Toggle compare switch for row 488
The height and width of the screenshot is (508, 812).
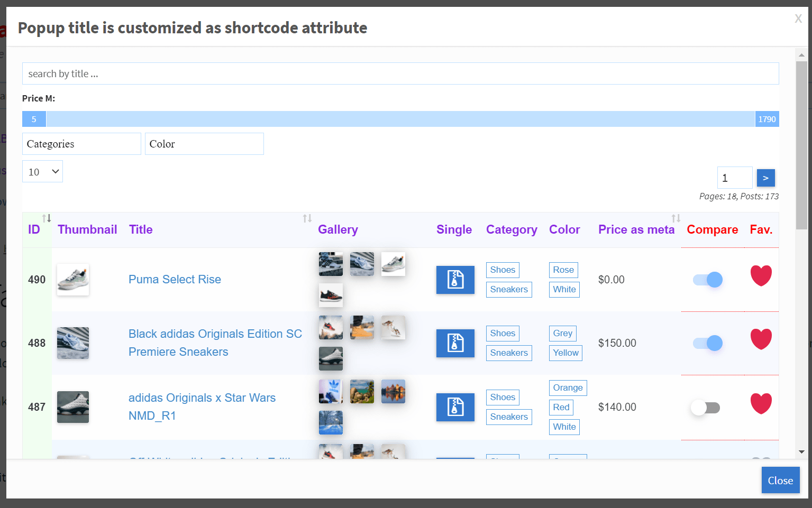(x=708, y=343)
